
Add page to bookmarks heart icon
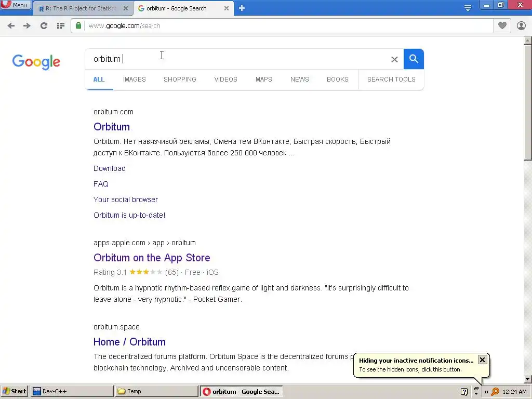coord(502,25)
